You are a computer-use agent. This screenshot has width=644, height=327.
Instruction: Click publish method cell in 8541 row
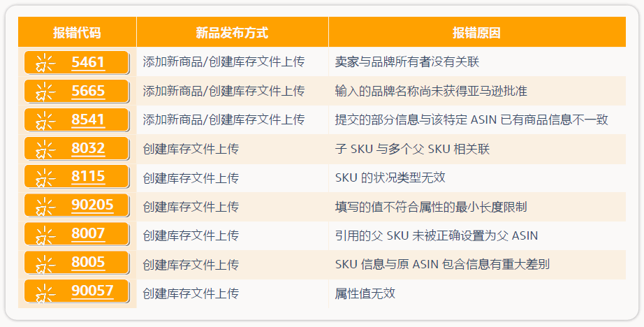(233, 120)
